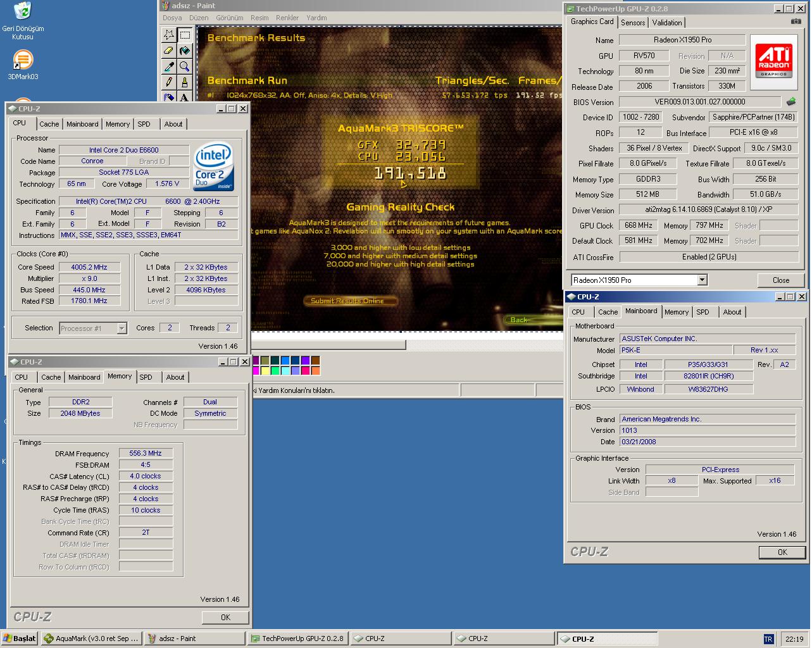The image size is (812, 648).
Task: Select the rectangular Select tool in Paint
Action: (x=184, y=35)
